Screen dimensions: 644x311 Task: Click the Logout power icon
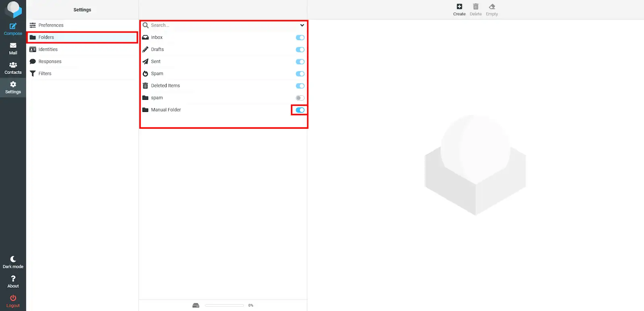point(13,298)
